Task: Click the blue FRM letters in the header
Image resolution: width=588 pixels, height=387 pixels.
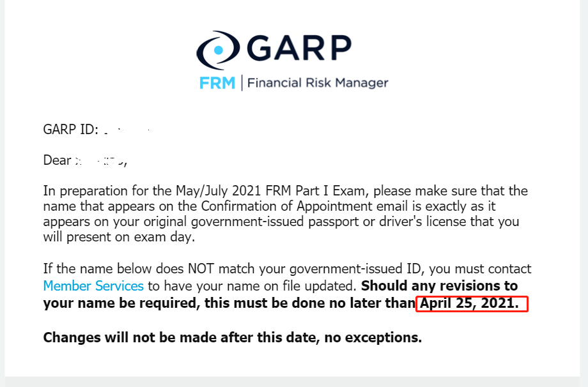Action: point(217,83)
